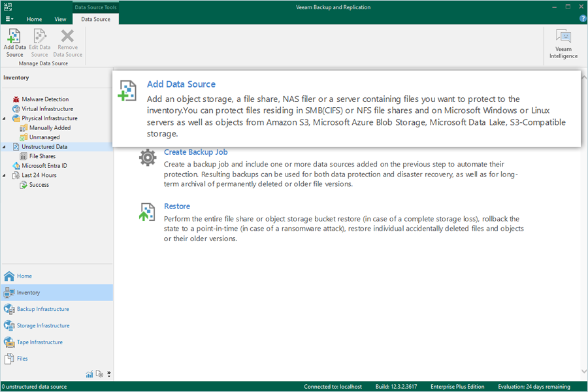Switch to the Home ribbon tab
This screenshot has height=392, width=588.
[x=34, y=19]
